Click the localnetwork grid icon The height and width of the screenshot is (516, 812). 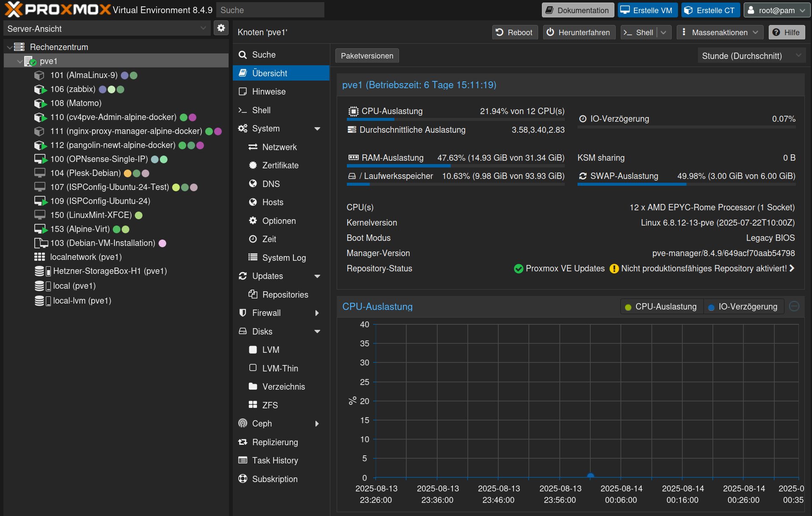pos(39,257)
